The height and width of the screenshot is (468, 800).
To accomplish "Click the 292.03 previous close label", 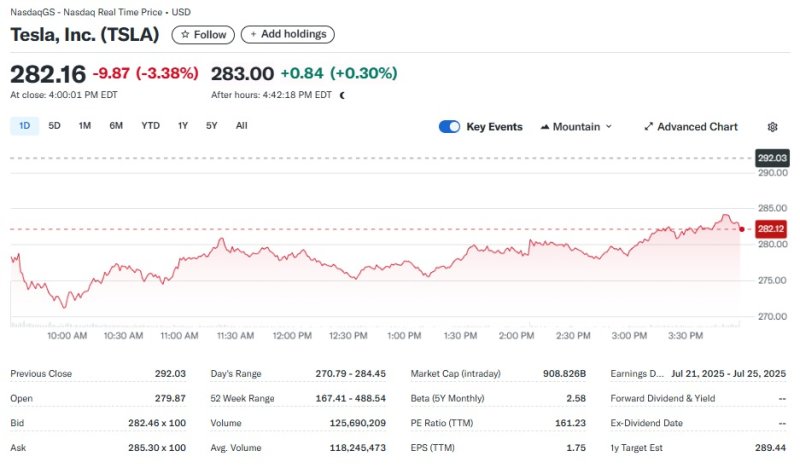I will [x=772, y=158].
